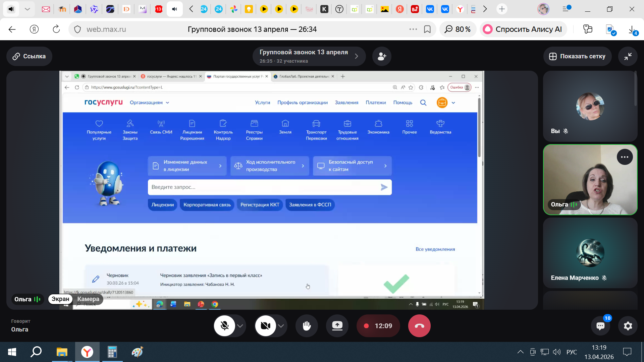End the call with red hang-up button

click(419, 326)
